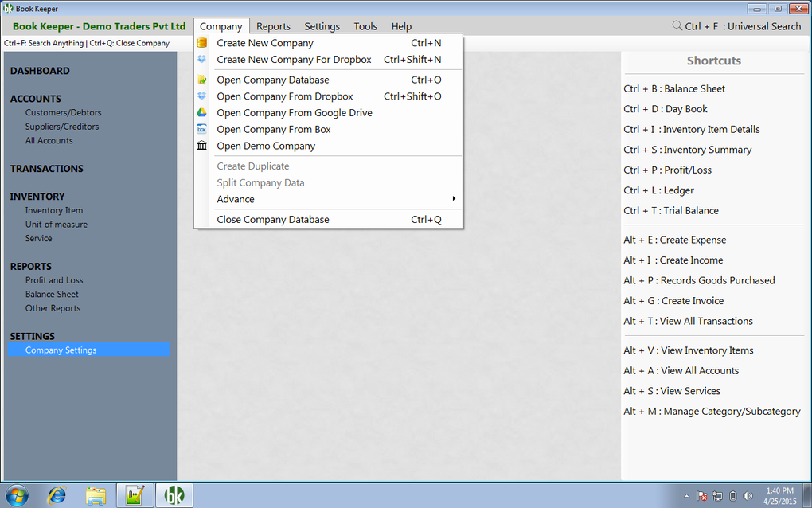Launch Internet Explorer from the taskbar

point(57,496)
